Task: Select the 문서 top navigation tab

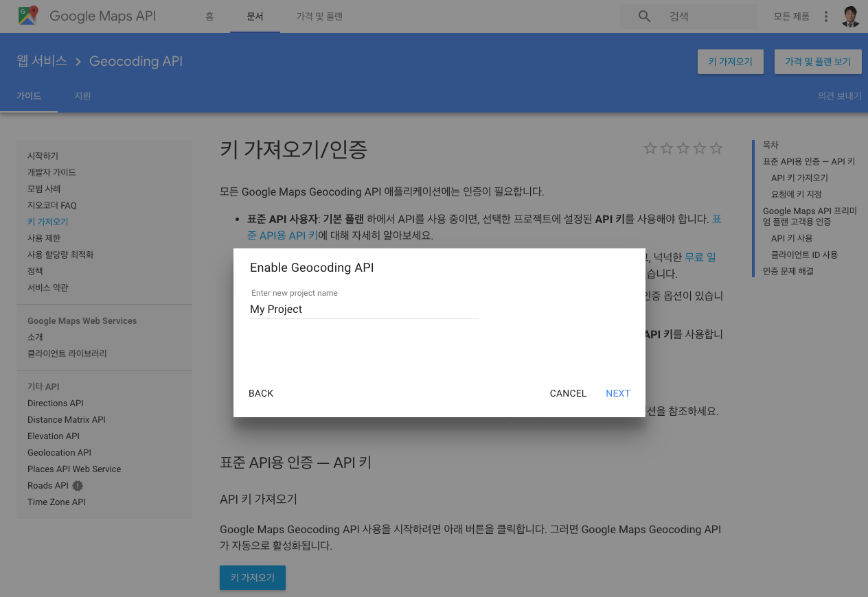Action: (255, 16)
